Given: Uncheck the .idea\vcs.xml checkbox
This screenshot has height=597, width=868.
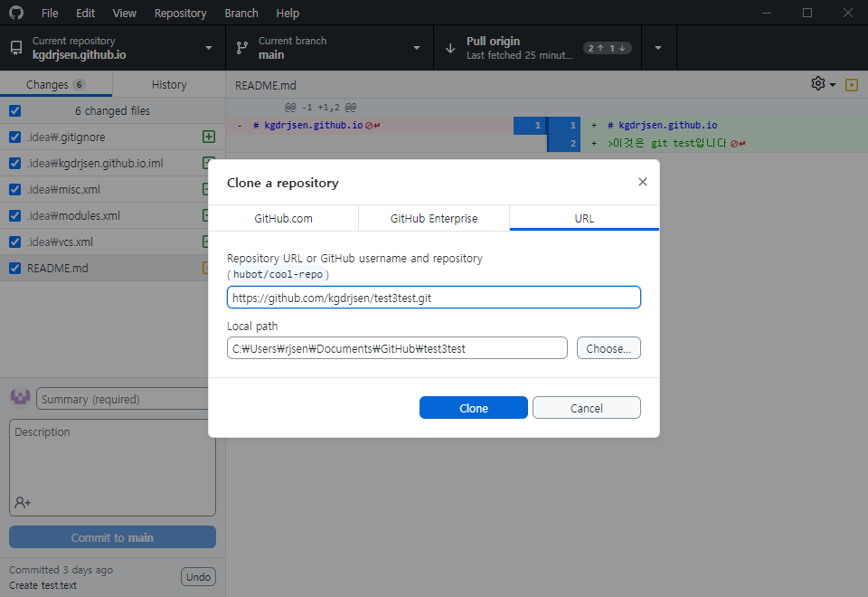Looking at the screenshot, I should [15, 242].
